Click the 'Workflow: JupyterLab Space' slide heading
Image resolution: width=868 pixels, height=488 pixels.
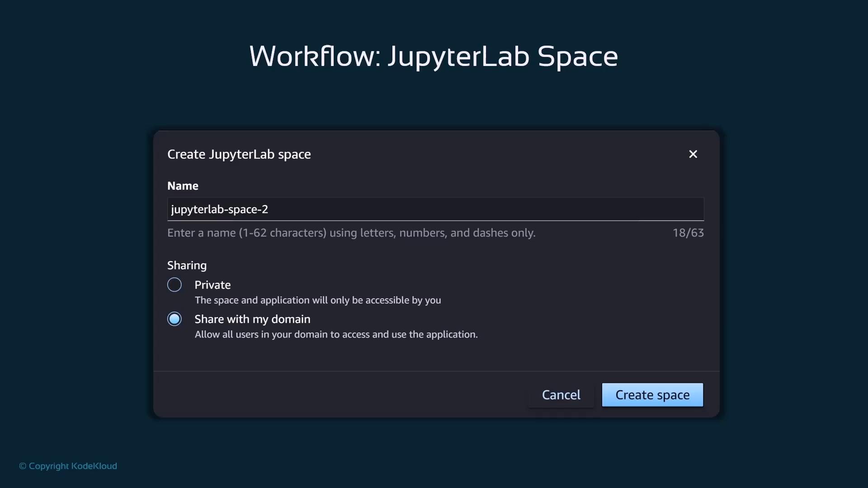(434, 56)
